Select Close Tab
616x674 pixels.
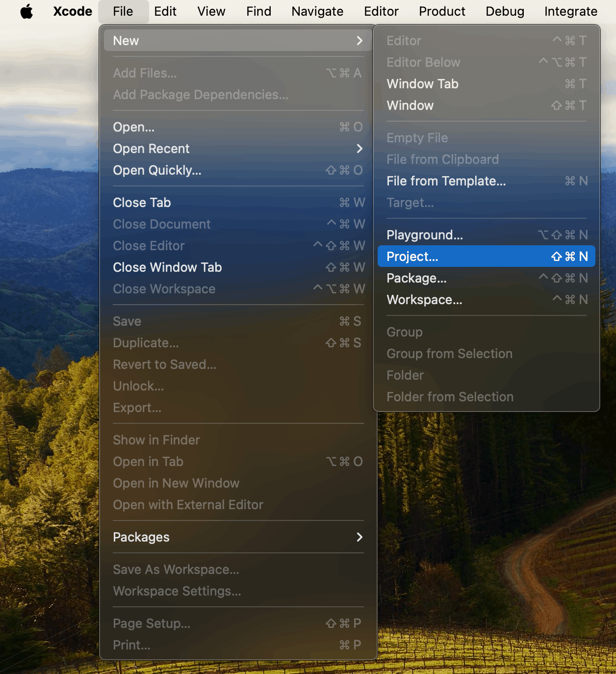[x=238, y=203]
